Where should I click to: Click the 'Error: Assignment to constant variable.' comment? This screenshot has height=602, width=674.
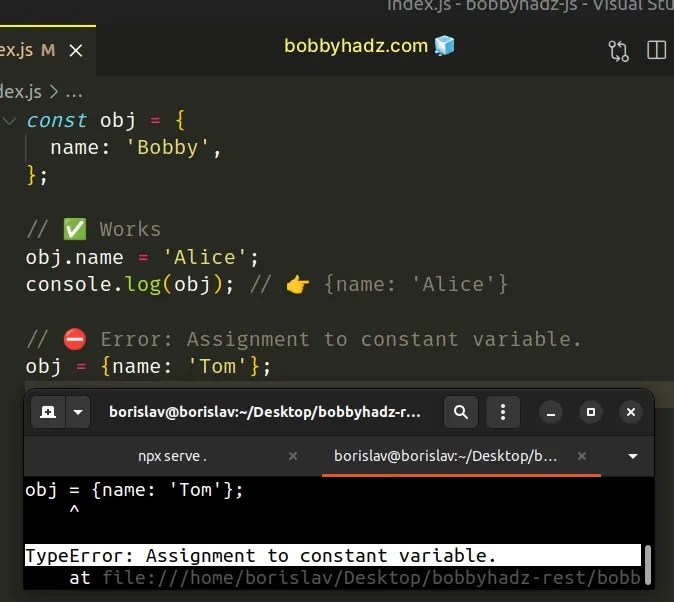coord(303,339)
